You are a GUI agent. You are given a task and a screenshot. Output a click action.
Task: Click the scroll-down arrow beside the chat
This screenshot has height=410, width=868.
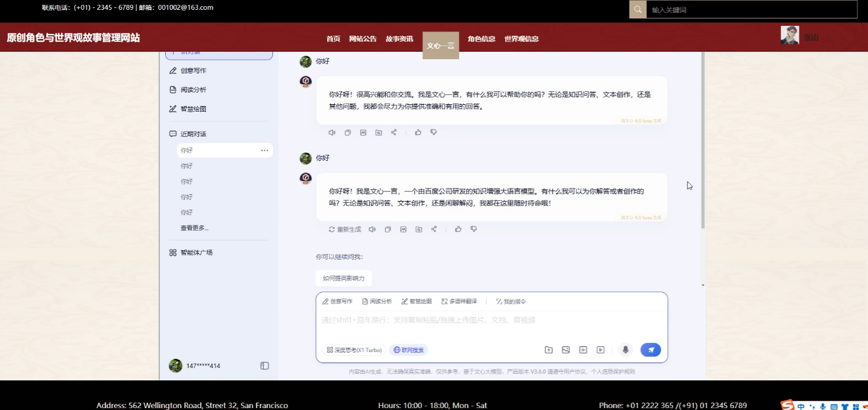pyautogui.click(x=703, y=285)
